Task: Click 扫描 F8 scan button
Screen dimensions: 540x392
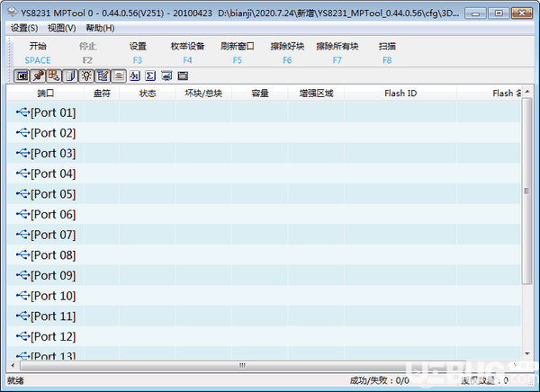Action: (387, 53)
